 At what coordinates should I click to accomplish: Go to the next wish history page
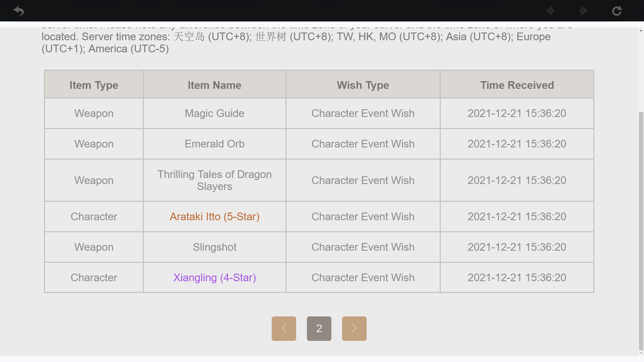pos(354,328)
